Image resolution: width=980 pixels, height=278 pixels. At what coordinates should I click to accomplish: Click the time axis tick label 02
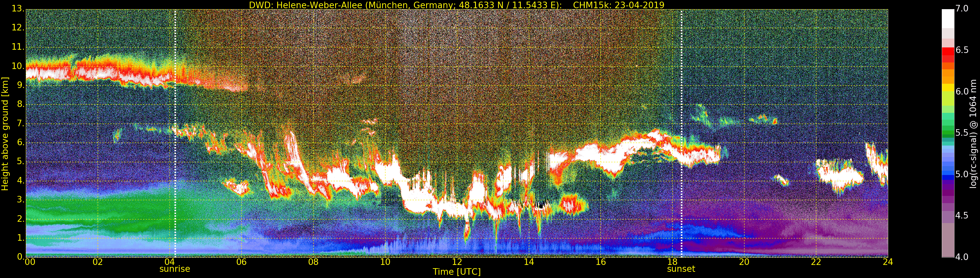98,262
